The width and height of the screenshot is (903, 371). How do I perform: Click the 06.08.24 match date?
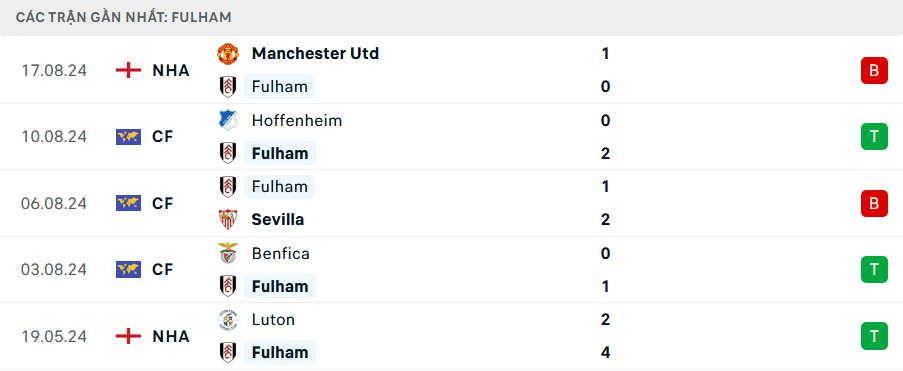tap(54, 203)
